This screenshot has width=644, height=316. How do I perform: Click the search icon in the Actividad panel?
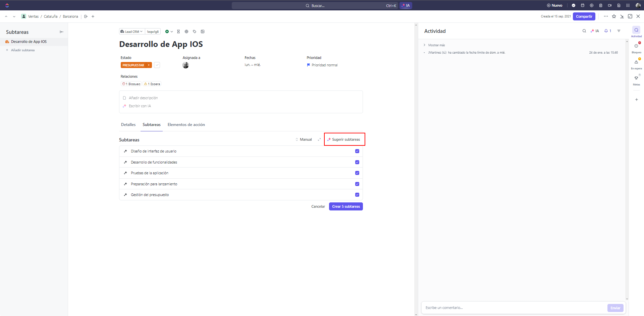[x=584, y=31]
